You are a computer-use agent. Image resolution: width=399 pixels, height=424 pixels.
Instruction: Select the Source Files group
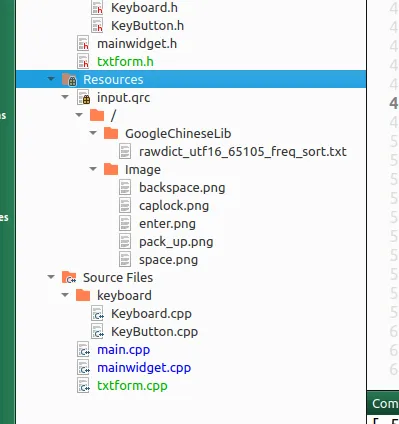click(x=118, y=278)
